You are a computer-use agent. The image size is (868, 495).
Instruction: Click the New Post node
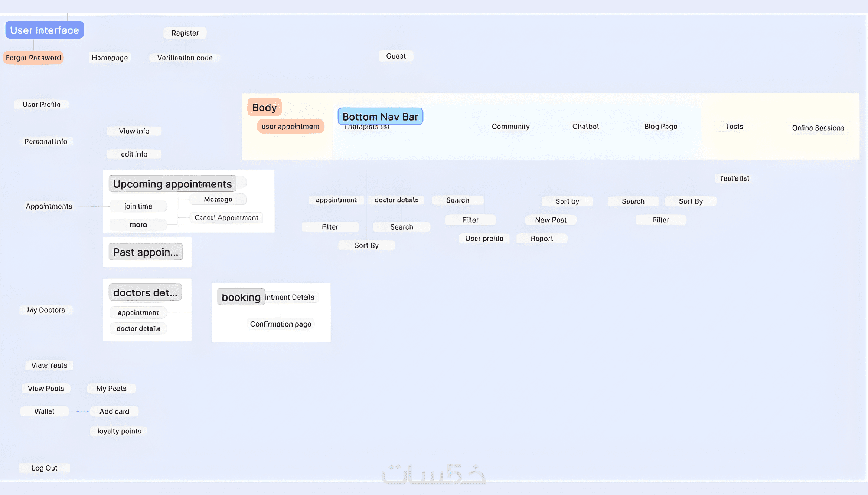click(x=551, y=220)
